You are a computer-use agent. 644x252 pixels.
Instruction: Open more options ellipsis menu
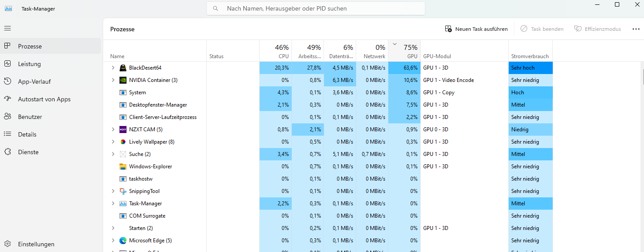pos(636,29)
